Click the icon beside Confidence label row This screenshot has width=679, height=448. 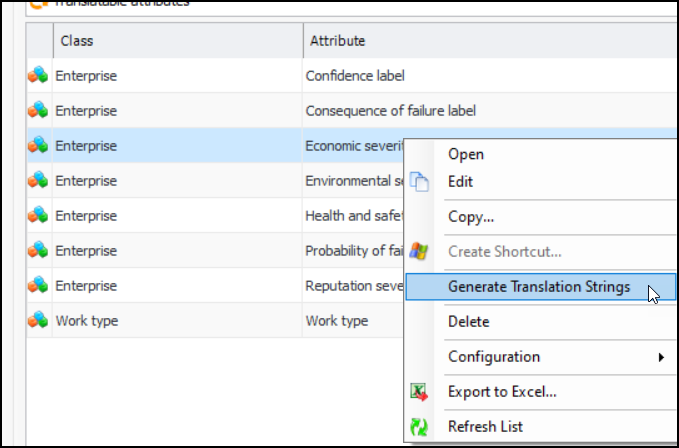pyautogui.click(x=38, y=75)
